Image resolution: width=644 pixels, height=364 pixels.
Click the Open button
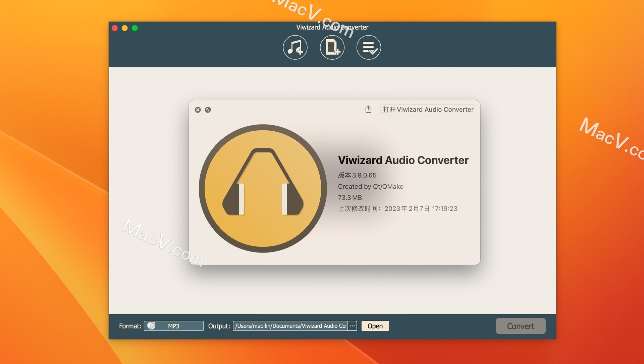click(x=375, y=326)
